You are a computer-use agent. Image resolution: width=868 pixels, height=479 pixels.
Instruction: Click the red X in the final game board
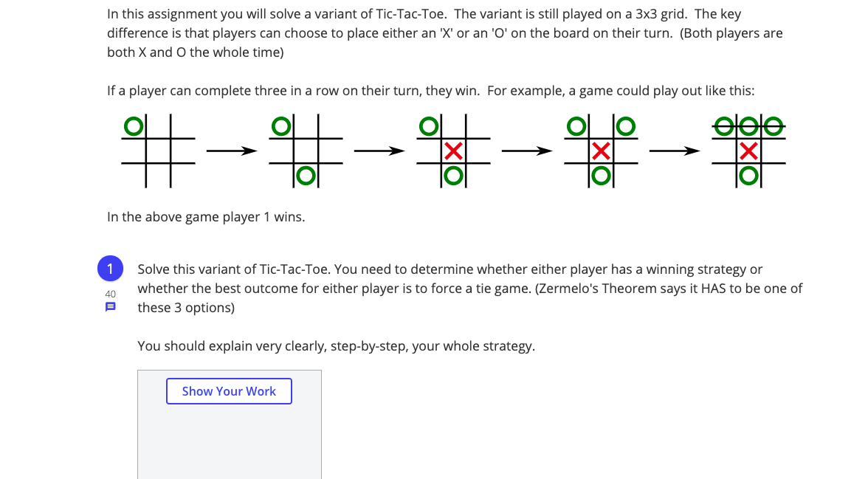748,151
